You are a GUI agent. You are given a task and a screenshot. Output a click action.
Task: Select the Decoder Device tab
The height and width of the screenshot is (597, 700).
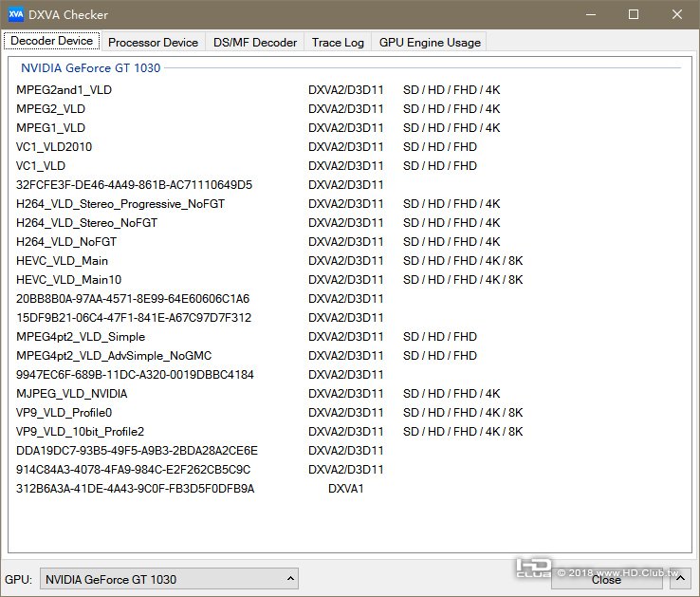52,41
